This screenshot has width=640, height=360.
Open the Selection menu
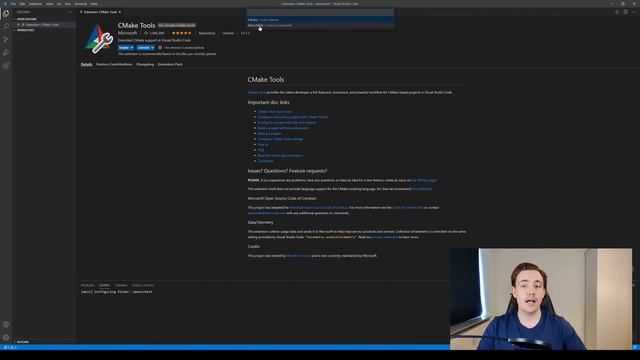(36, 4)
